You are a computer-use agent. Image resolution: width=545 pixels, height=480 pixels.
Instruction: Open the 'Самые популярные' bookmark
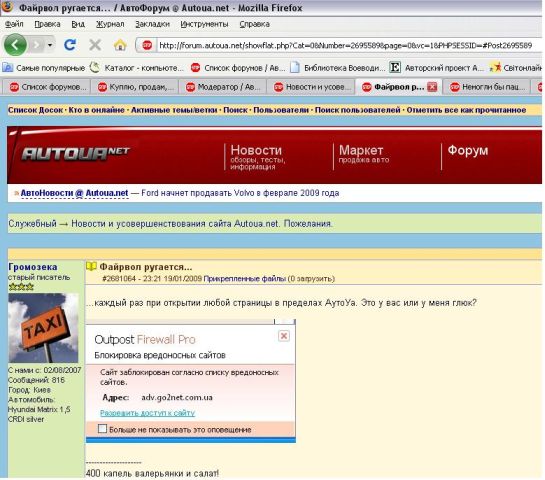click(x=44, y=68)
